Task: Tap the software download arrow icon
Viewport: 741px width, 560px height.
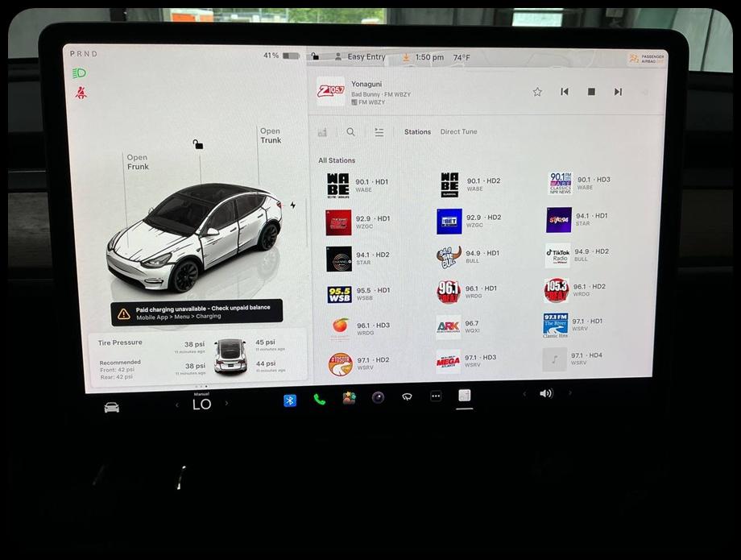Action: (405, 57)
